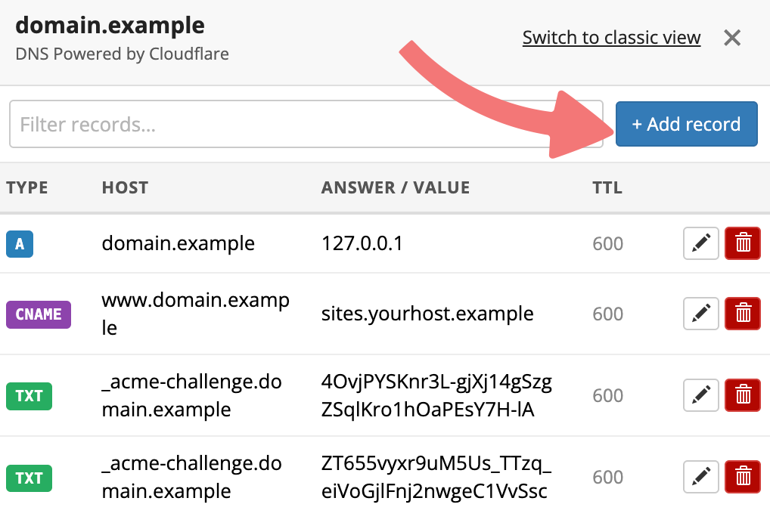
Task: Click the blue A type badge
Action: pyautogui.click(x=20, y=244)
